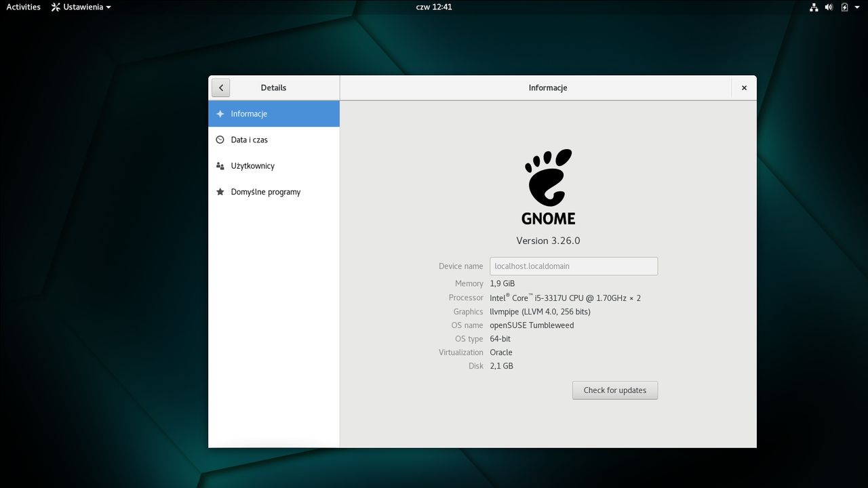Open the Activities overview

(24, 7)
